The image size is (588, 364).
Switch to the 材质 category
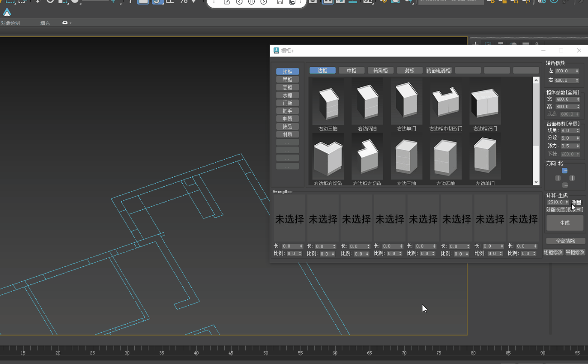pyautogui.click(x=287, y=134)
